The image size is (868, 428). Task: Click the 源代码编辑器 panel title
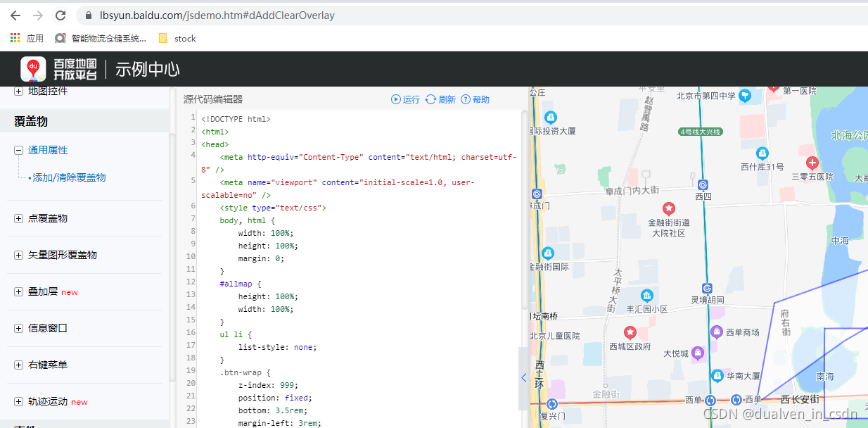click(x=213, y=99)
